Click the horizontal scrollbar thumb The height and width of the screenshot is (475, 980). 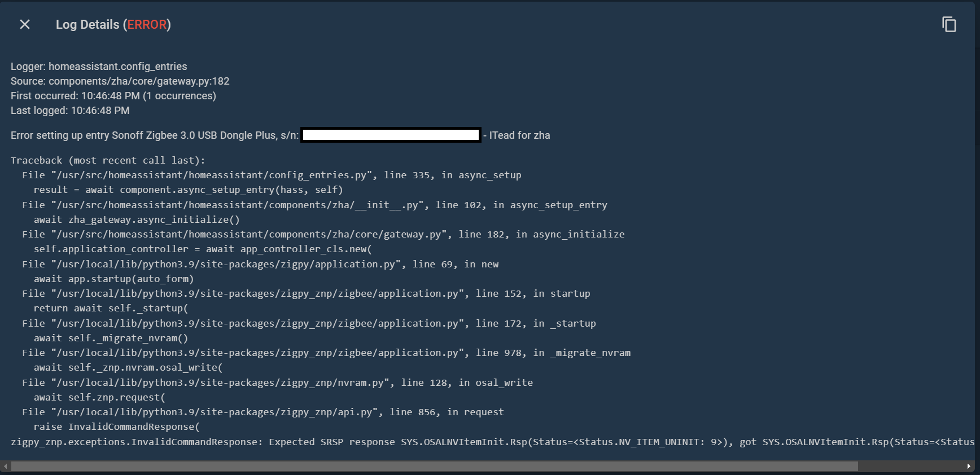click(429, 467)
